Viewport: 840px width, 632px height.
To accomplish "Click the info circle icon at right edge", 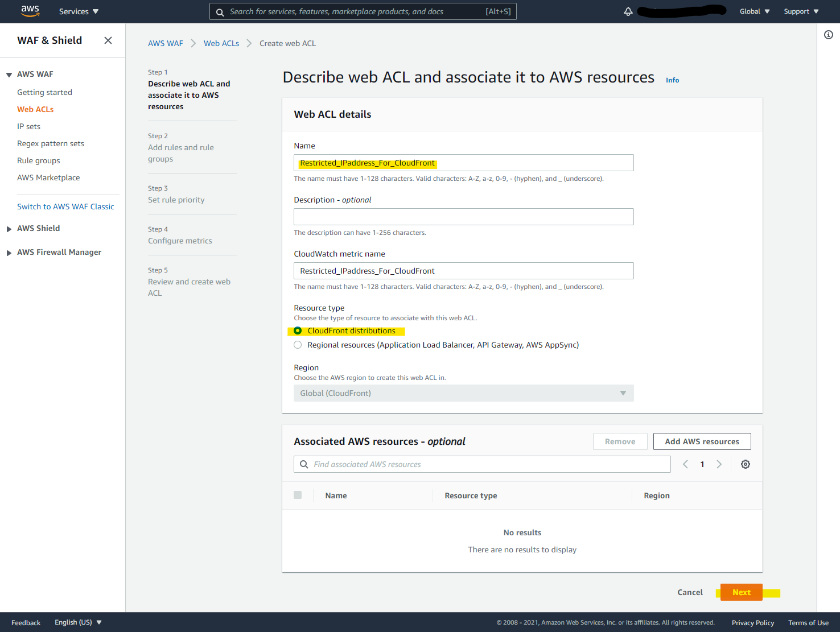I will pos(829,35).
